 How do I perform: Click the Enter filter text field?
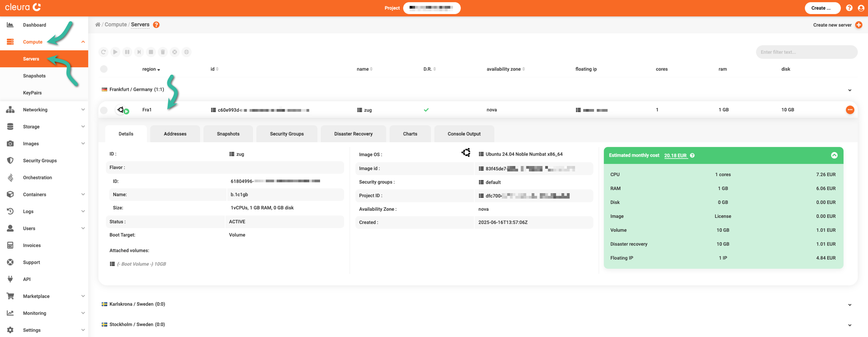[x=806, y=52]
